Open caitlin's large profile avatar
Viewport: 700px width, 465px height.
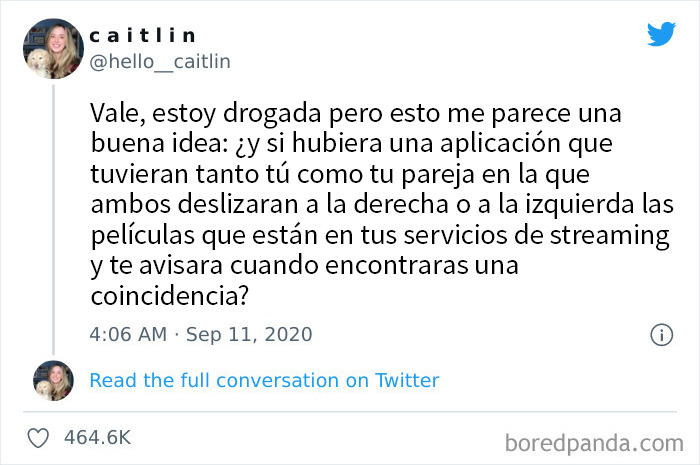coord(50,48)
